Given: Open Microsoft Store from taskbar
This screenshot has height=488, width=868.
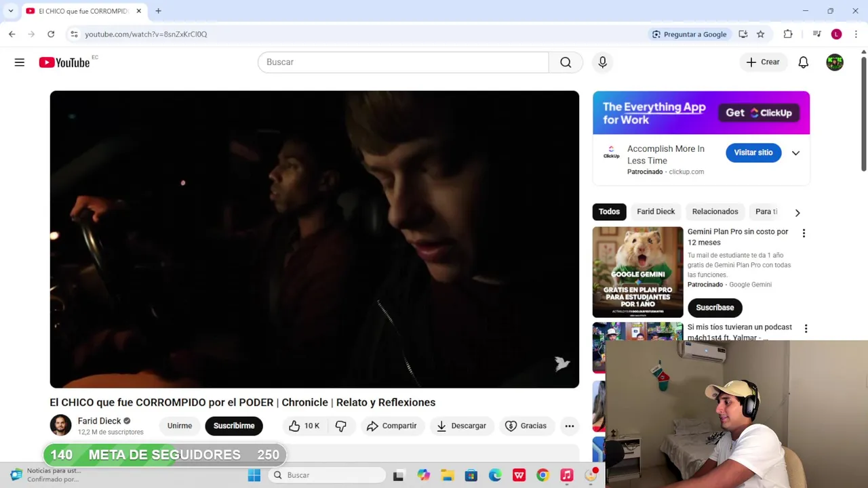Looking at the screenshot, I should point(471,475).
